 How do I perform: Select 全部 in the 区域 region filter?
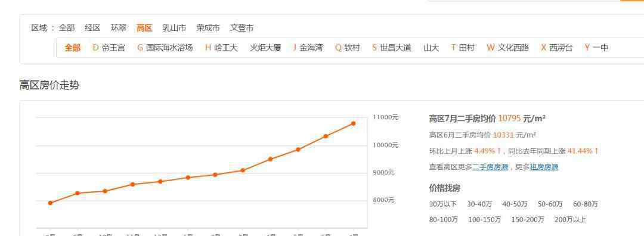(67, 28)
